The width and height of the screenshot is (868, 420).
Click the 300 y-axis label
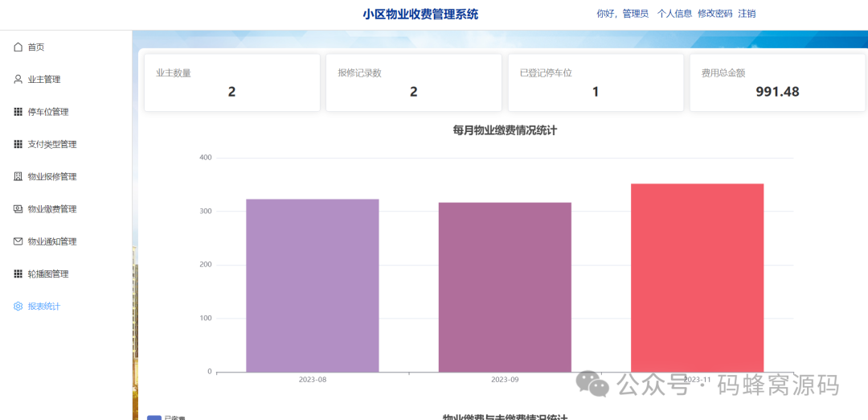(x=206, y=211)
